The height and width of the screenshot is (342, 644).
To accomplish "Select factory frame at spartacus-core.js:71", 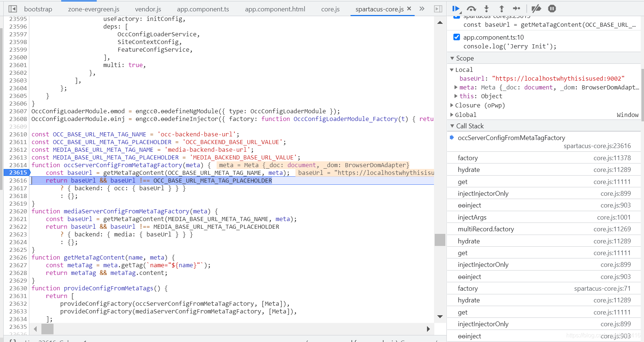I will click(x=544, y=288).
